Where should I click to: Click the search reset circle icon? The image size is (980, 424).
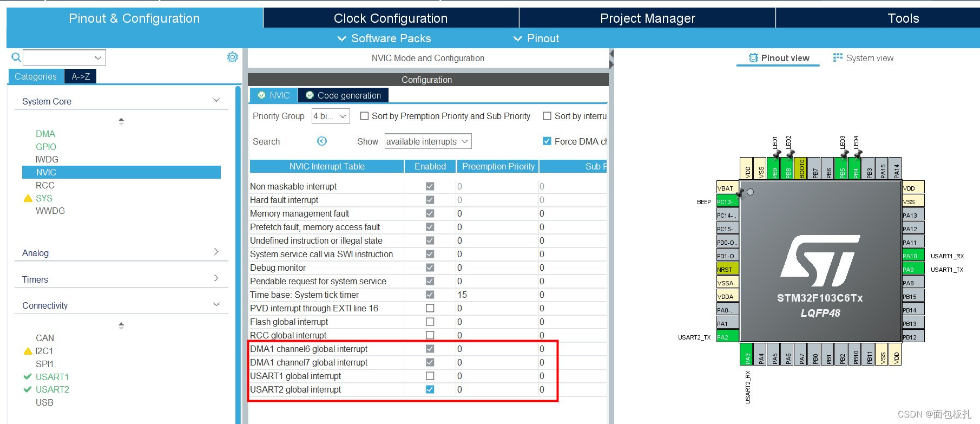pyautogui.click(x=322, y=141)
